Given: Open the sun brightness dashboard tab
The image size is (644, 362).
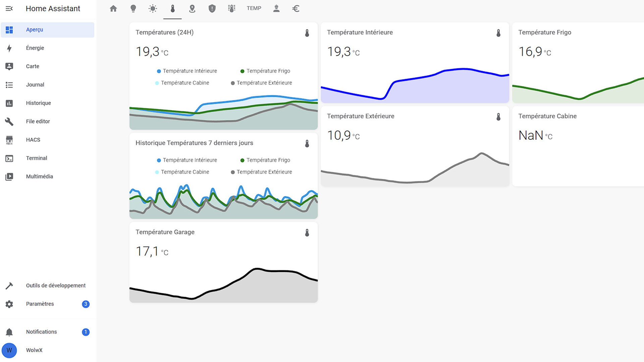Looking at the screenshot, I should pos(153,8).
